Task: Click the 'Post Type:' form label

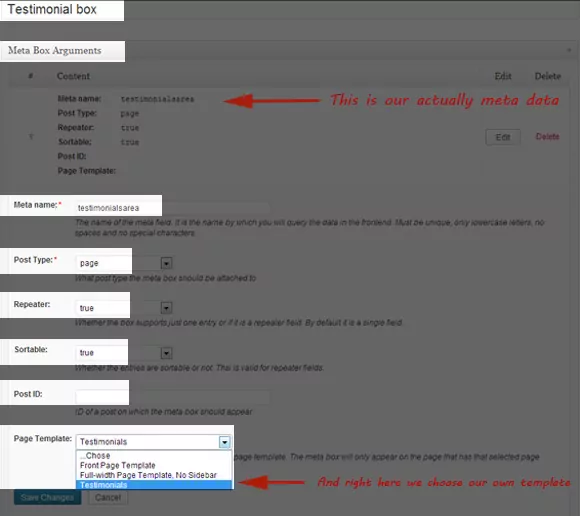Action: click(35, 260)
